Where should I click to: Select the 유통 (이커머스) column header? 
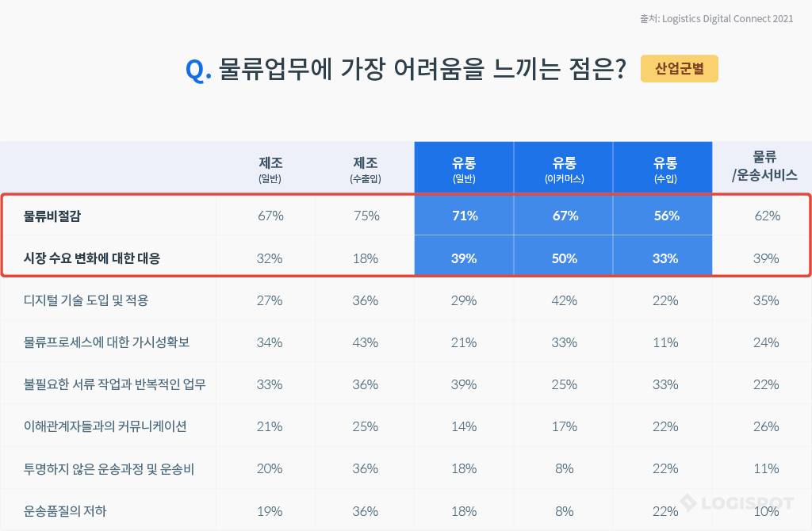coord(564,169)
